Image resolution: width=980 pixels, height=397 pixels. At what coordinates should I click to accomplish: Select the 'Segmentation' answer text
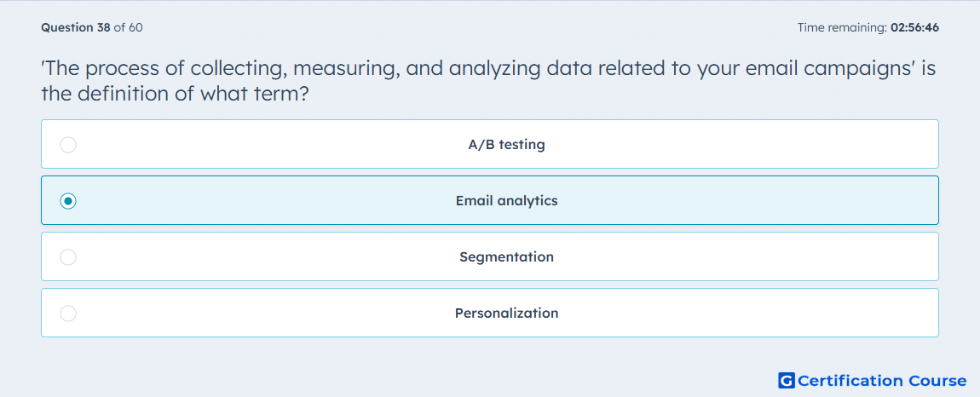coord(506,257)
